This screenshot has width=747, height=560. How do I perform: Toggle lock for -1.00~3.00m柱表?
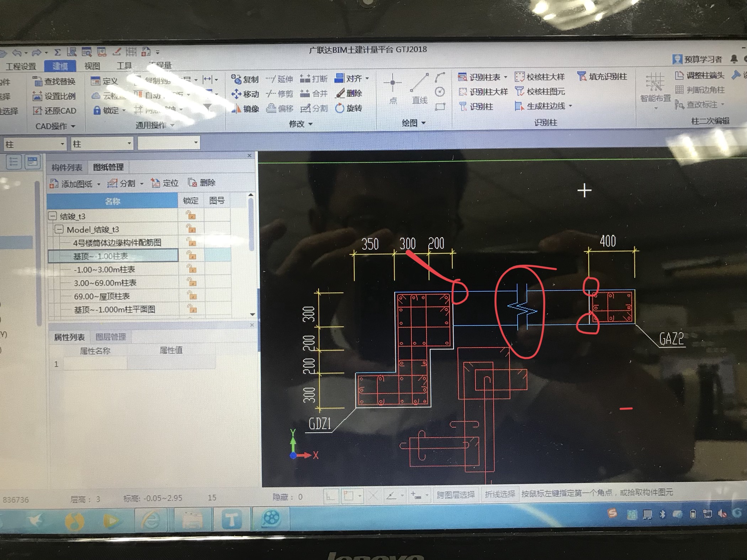pyautogui.click(x=191, y=269)
